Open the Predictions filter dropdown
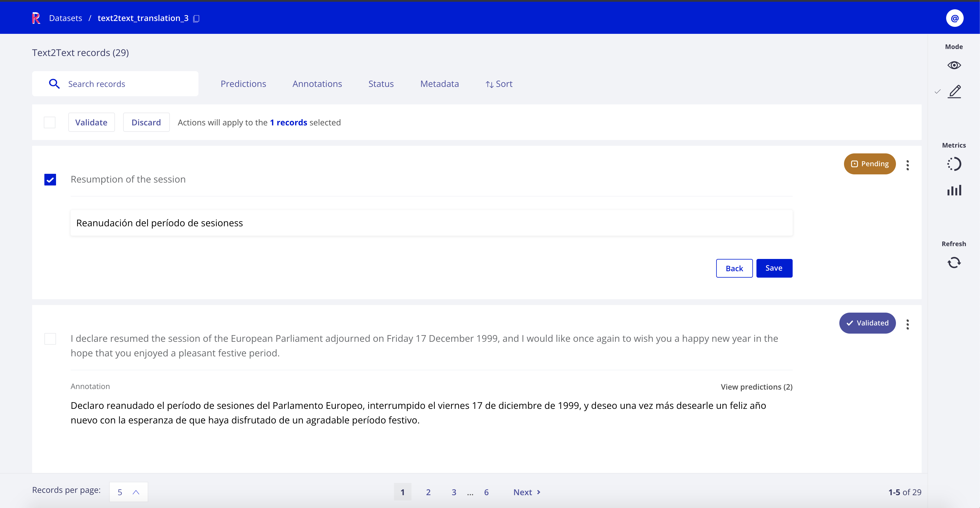 243,84
